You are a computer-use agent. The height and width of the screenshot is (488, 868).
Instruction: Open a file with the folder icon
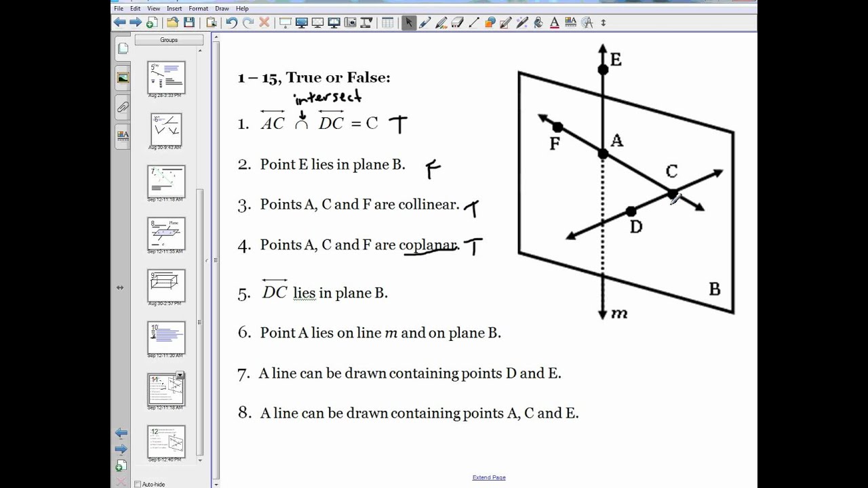pos(172,22)
